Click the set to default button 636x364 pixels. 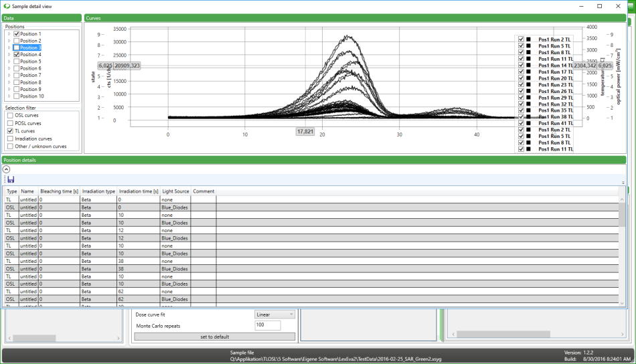(215, 337)
